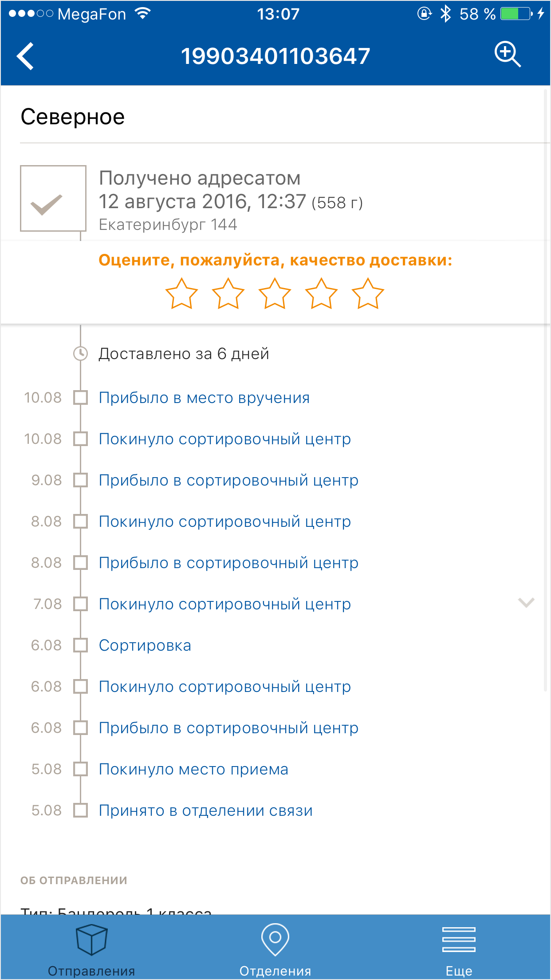
Task: Tap the magnifier plus icon
Action: pyautogui.click(x=507, y=55)
